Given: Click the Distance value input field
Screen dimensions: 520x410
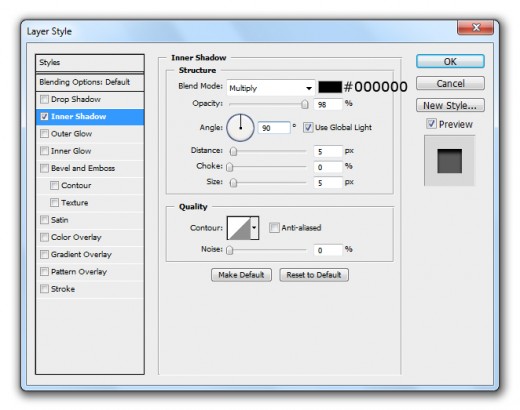Looking at the screenshot, I should (328, 151).
